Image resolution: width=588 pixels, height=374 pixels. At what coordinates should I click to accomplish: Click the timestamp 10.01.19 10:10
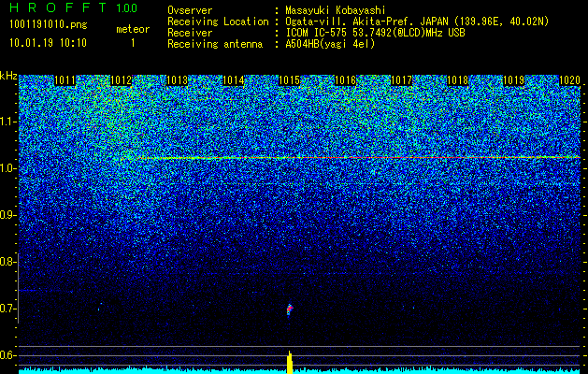pyautogui.click(x=49, y=43)
